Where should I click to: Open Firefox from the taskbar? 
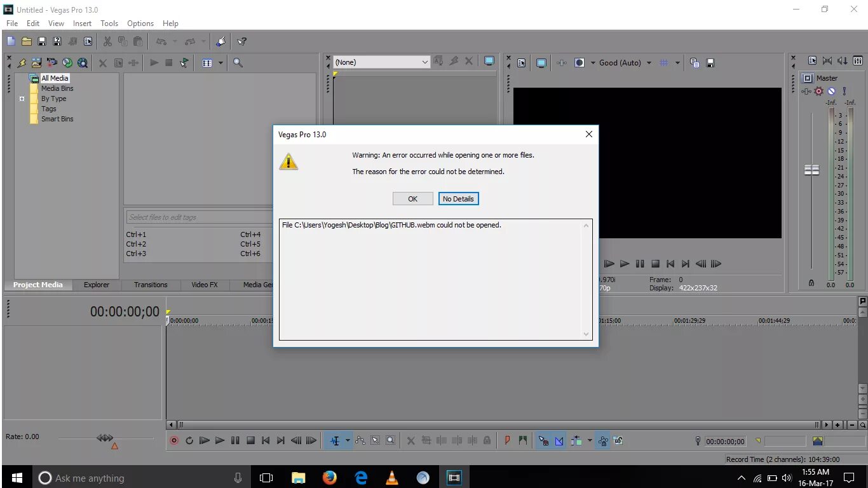click(x=330, y=478)
